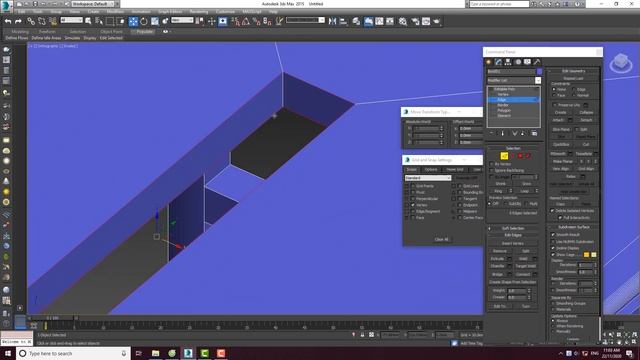The width and height of the screenshot is (640, 360).
Task: Open the Motion tab in Command Panel
Action: point(518,62)
